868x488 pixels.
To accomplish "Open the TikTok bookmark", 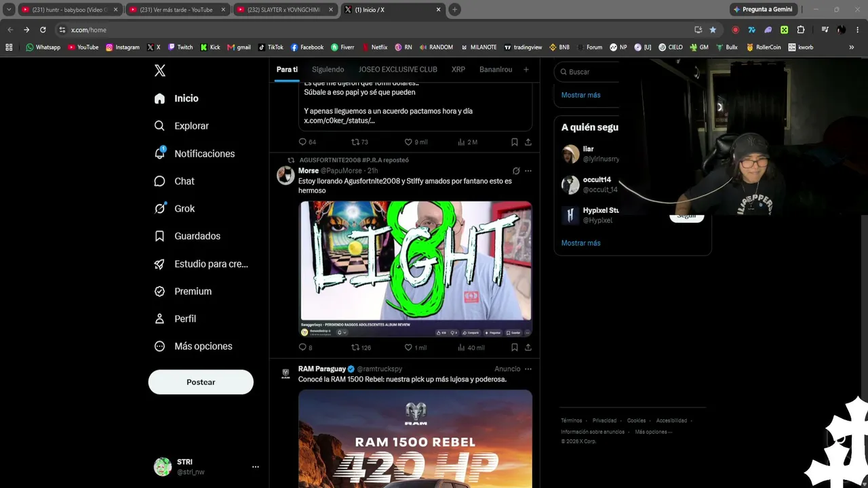I will pyautogui.click(x=271, y=47).
